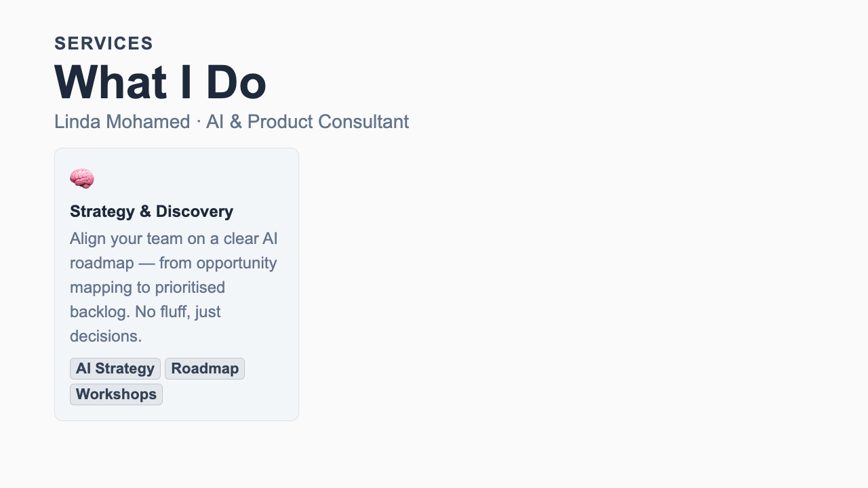Select the Workshops tag
The width and height of the screenshot is (868, 488).
click(115, 394)
